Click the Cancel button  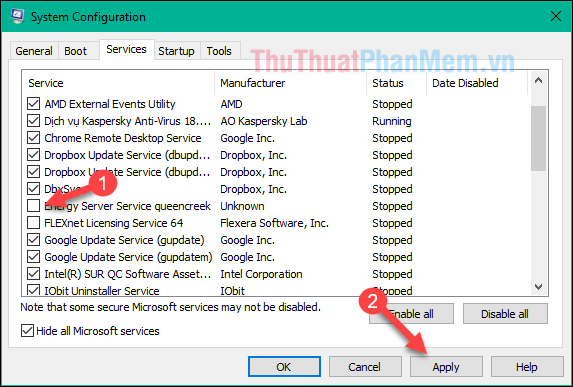coord(365,367)
